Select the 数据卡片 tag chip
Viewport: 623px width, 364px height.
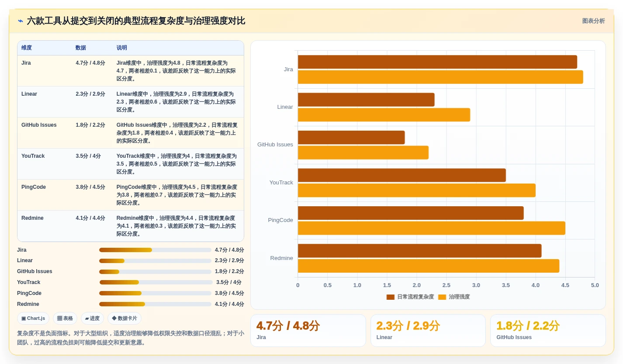(x=125, y=318)
